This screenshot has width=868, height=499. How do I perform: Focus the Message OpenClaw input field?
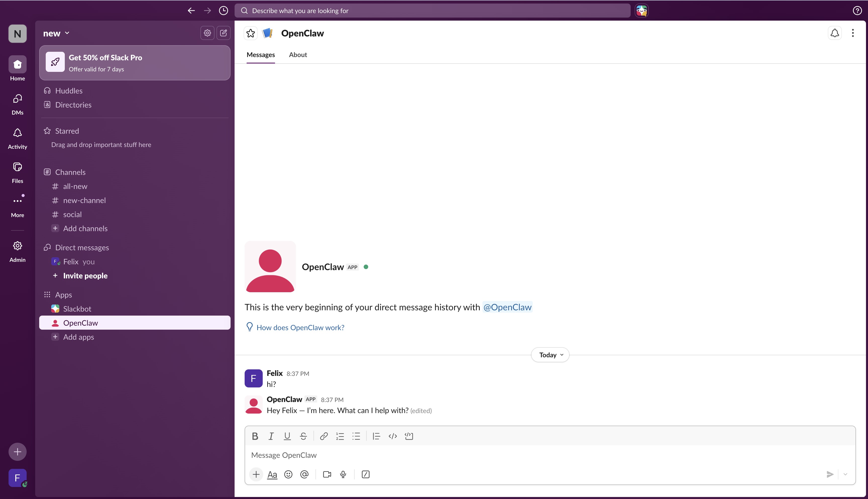[550, 455]
